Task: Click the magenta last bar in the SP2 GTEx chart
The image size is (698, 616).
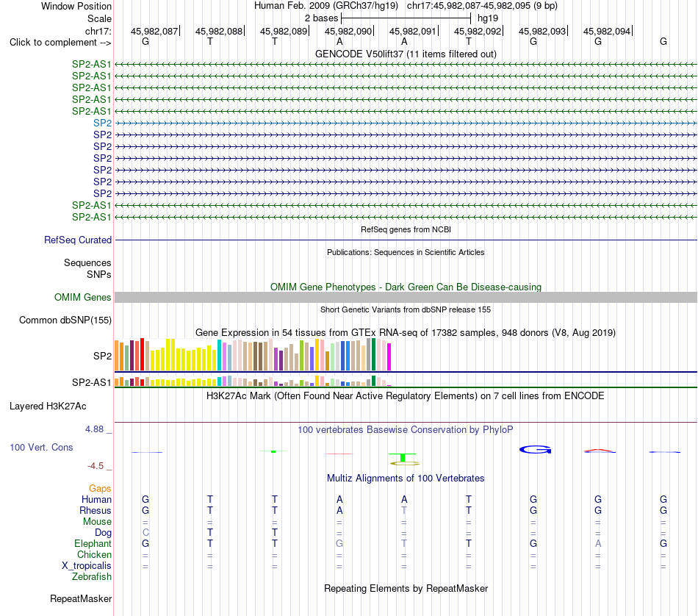Action: 389,357
